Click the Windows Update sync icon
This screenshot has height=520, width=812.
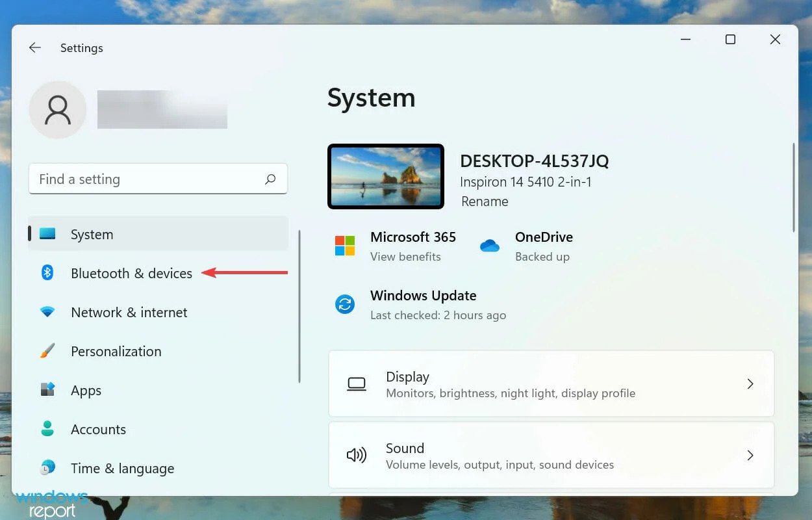click(345, 304)
